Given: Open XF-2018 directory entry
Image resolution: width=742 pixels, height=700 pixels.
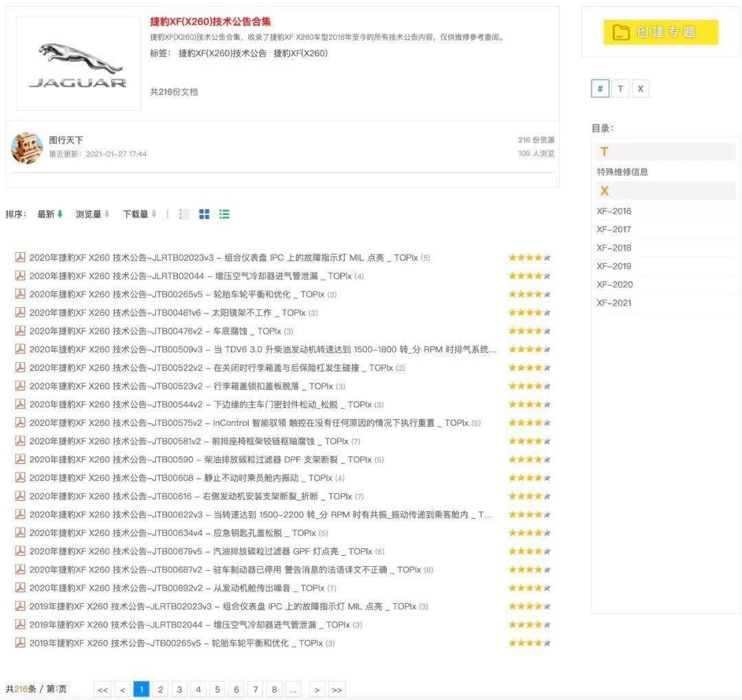Looking at the screenshot, I should [614, 248].
